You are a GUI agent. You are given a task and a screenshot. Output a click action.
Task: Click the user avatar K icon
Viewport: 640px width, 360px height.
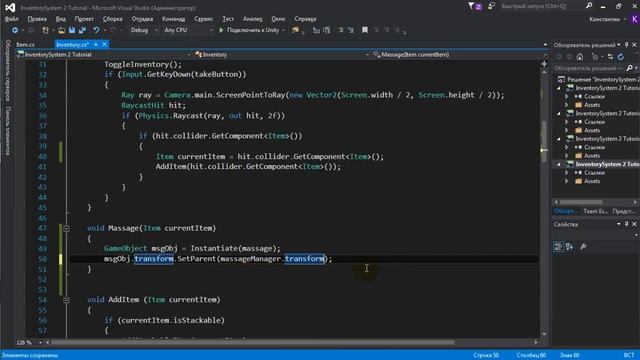pos(635,19)
